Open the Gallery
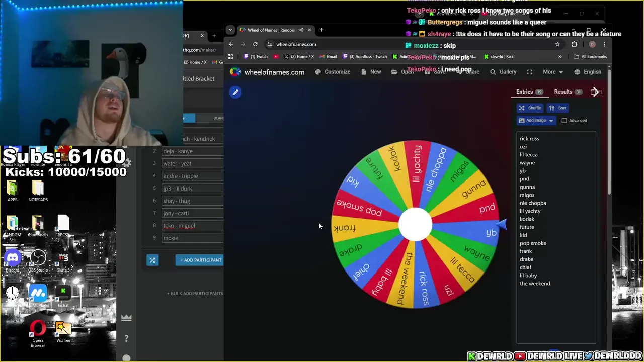The width and height of the screenshot is (644, 362). [503, 72]
